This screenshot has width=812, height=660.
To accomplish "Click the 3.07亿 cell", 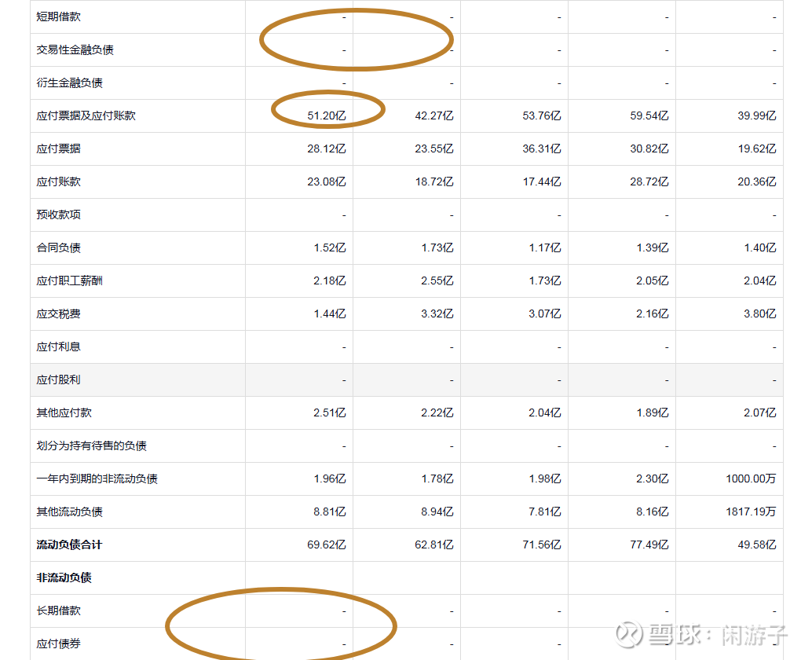I will click(545, 314).
